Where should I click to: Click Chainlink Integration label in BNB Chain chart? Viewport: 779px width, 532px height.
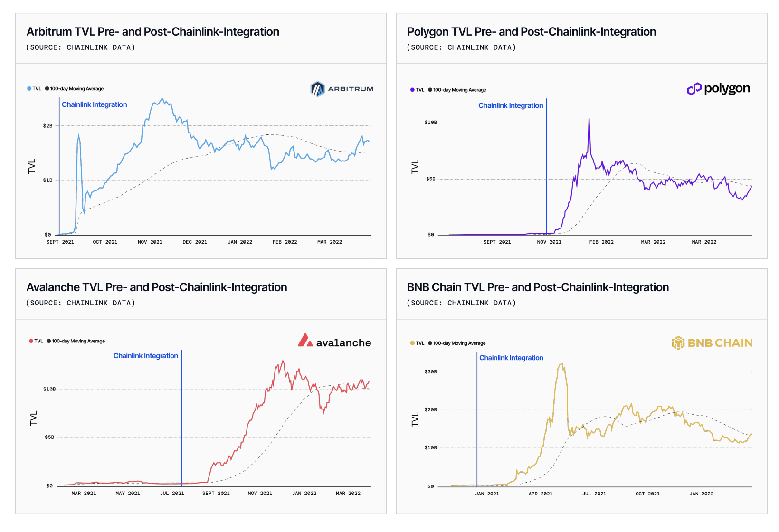click(x=511, y=358)
